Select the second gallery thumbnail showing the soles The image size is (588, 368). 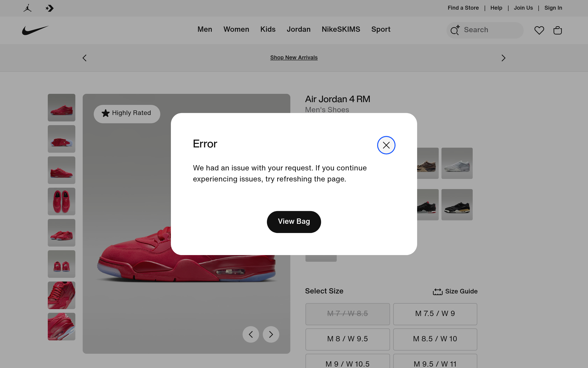[62, 139]
